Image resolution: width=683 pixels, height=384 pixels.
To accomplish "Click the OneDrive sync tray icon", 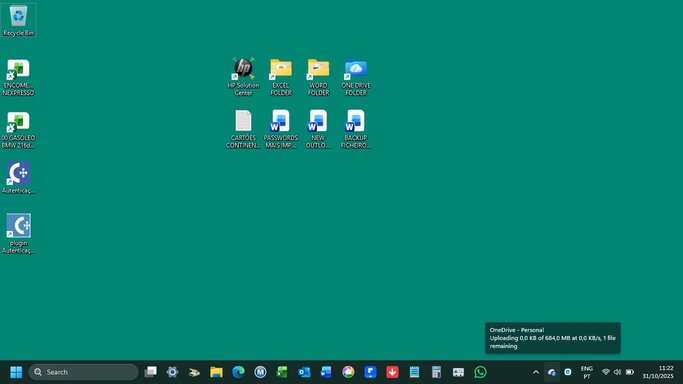I will 552,372.
